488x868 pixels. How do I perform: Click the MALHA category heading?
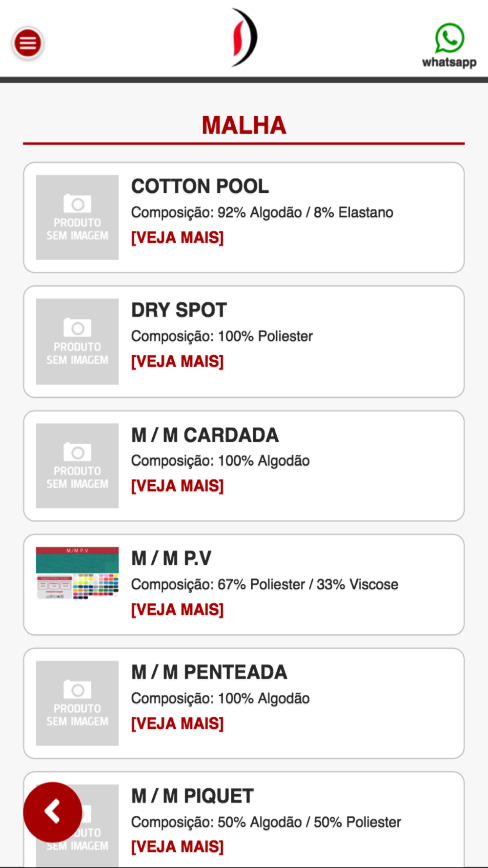pos(244,125)
